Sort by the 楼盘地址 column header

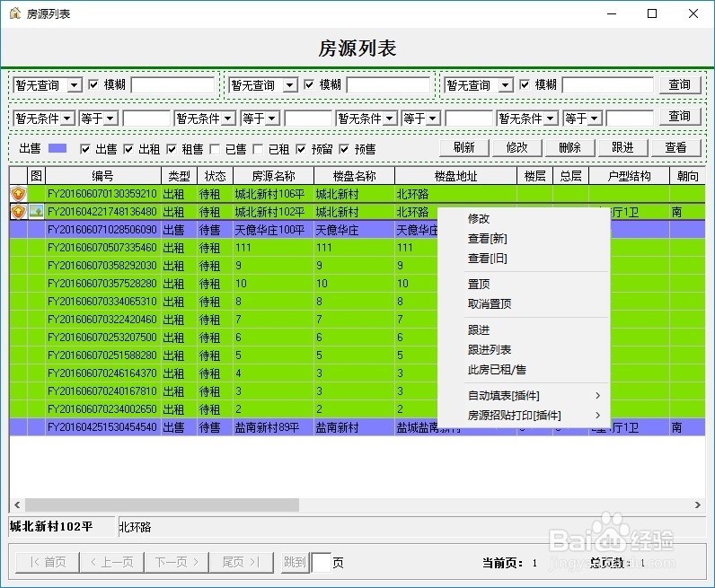click(455, 176)
